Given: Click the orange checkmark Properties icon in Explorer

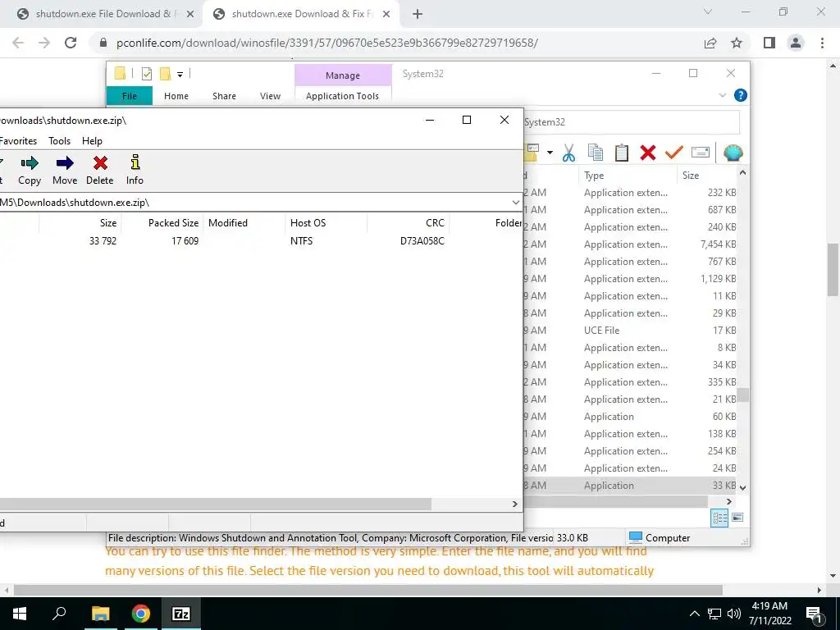Looking at the screenshot, I should tap(674, 153).
